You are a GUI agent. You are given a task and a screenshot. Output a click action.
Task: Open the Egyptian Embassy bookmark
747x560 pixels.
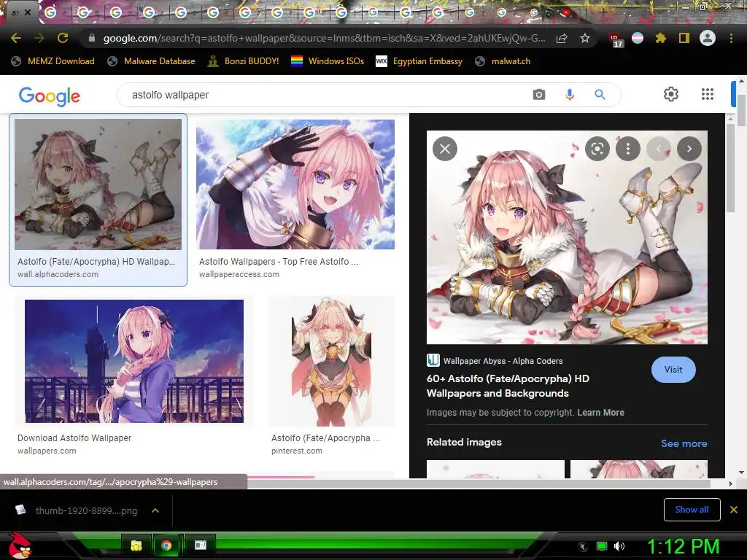click(x=419, y=61)
